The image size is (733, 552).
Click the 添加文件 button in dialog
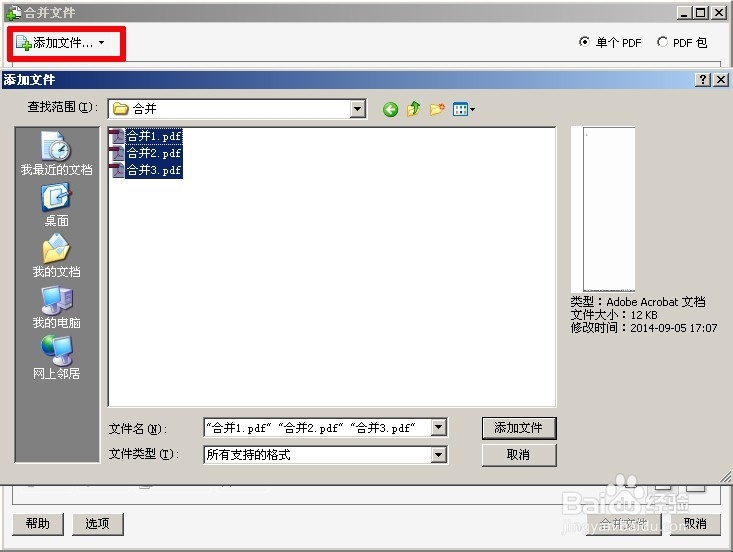coord(519,428)
